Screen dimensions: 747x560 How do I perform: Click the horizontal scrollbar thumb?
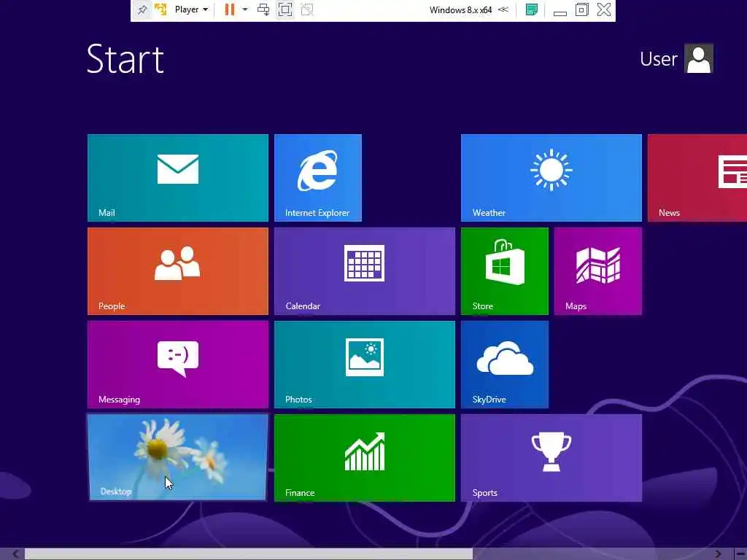point(248,554)
